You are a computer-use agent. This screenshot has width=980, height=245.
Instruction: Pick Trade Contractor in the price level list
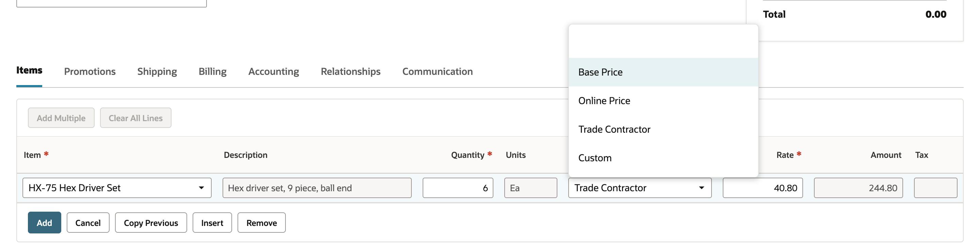coord(663,129)
